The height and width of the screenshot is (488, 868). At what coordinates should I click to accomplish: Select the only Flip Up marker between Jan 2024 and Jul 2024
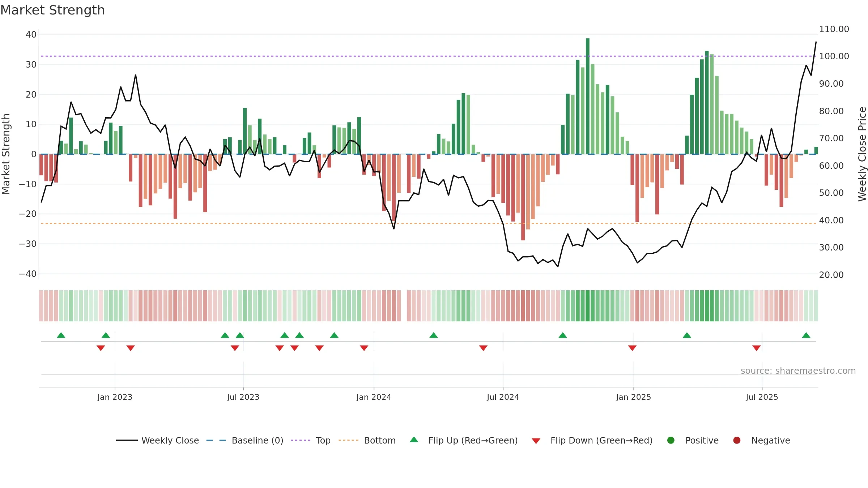434,335
